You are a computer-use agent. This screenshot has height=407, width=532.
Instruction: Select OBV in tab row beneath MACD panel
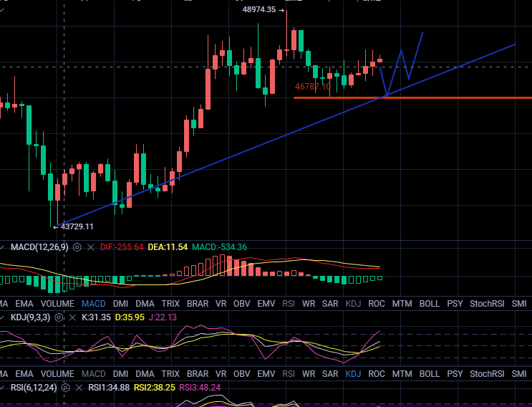241,304
